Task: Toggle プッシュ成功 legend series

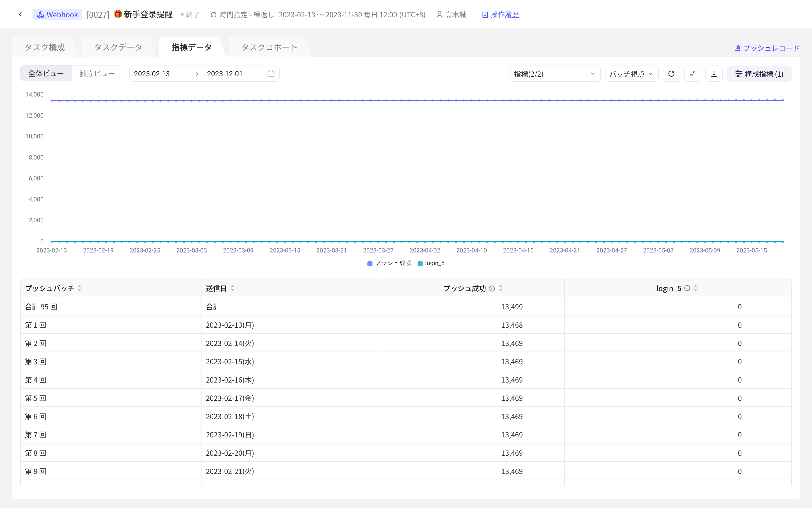Action: (x=389, y=263)
